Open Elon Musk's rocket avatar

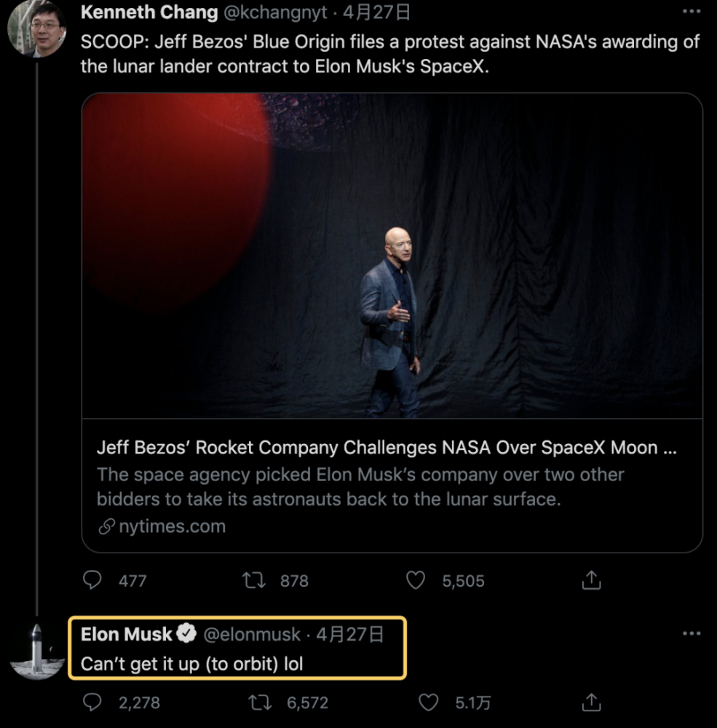click(36, 651)
